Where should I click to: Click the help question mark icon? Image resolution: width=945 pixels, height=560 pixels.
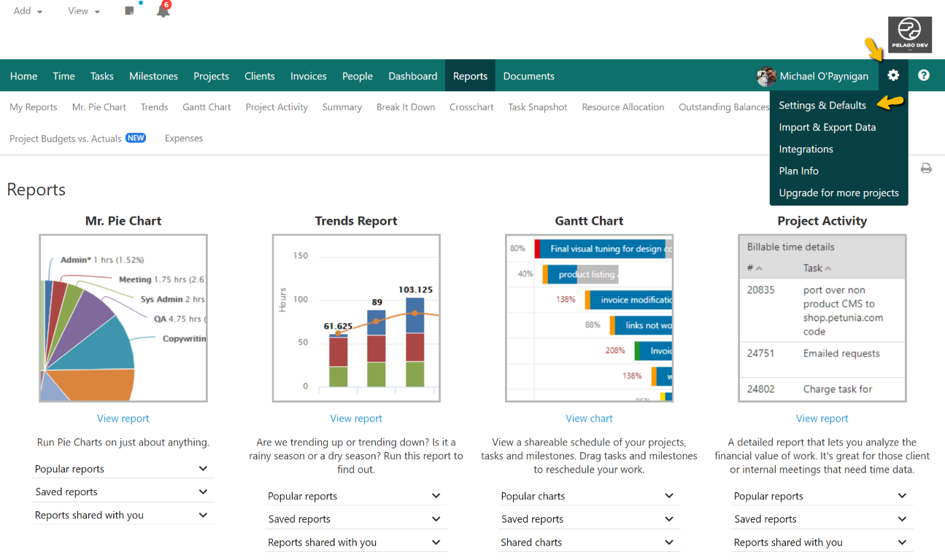click(924, 76)
